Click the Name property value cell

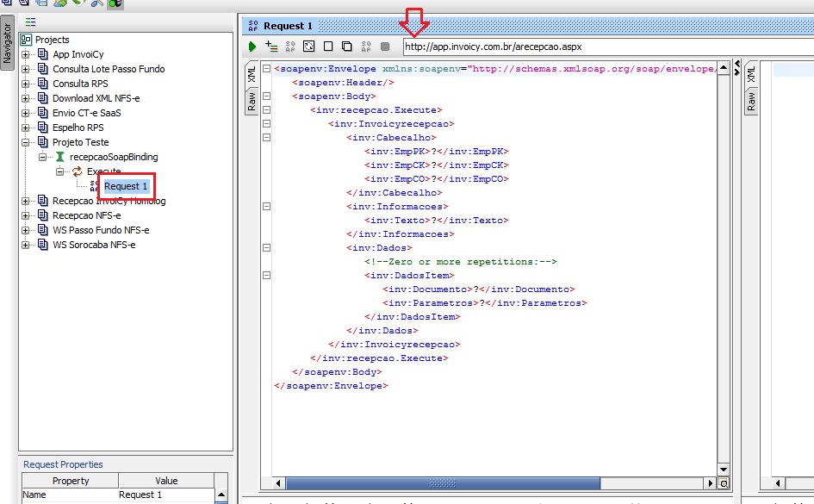[164, 495]
